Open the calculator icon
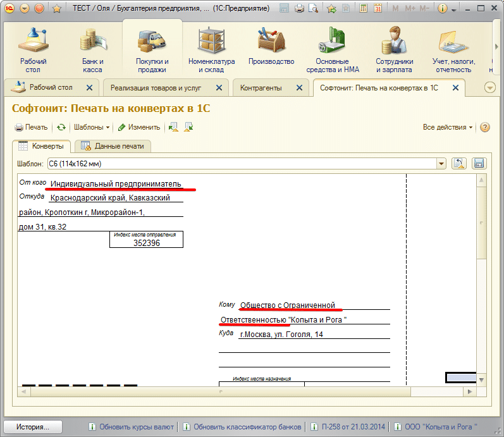This screenshot has height=437, width=504. pos(363,8)
